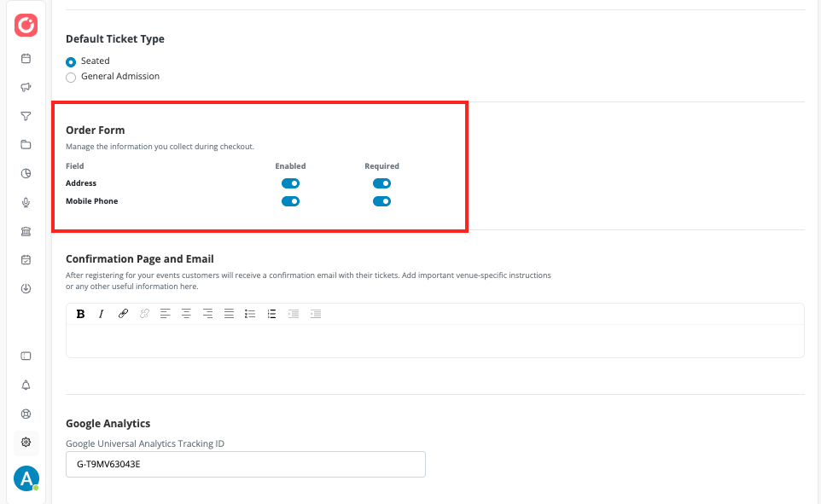Select the General Admission ticket type
The image size is (821, 504).
click(71, 78)
